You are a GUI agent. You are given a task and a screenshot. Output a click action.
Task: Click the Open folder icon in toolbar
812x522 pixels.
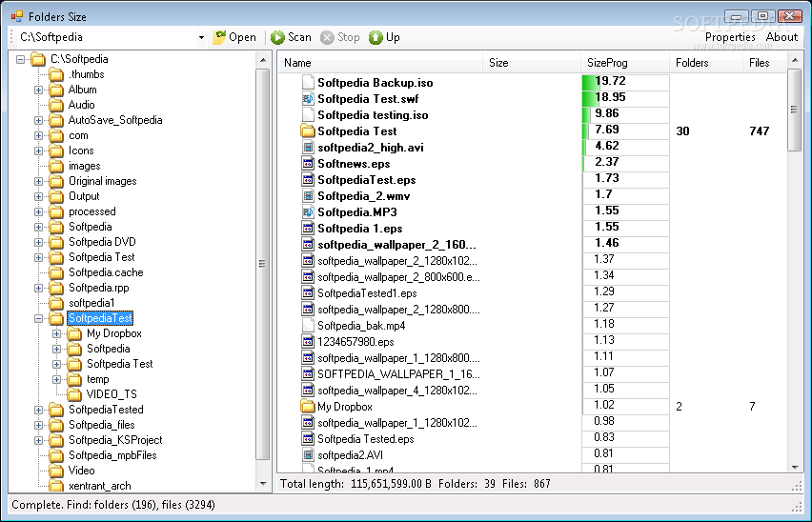point(219,37)
